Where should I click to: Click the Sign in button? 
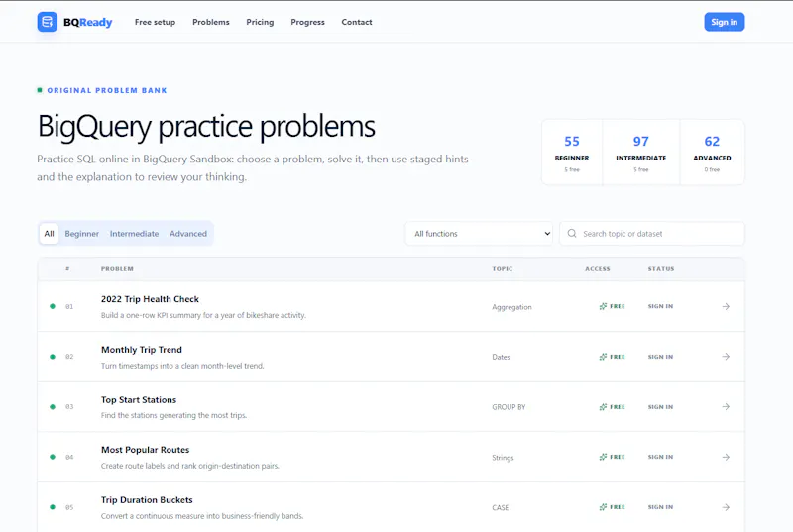point(725,22)
